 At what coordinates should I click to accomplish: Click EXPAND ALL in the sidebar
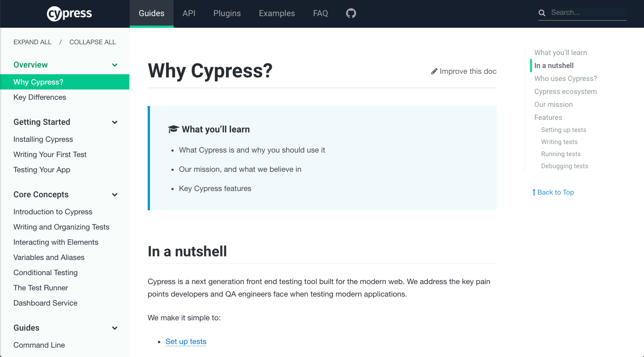pos(32,42)
